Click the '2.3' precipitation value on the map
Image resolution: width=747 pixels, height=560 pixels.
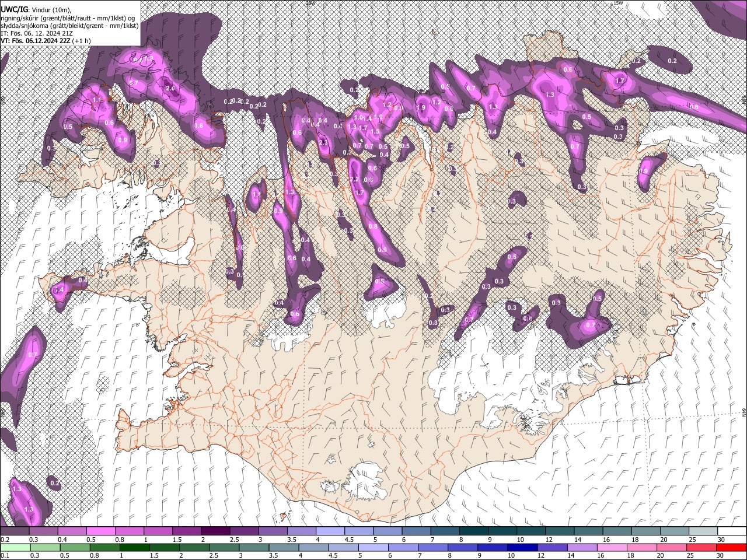[x=324, y=143]
